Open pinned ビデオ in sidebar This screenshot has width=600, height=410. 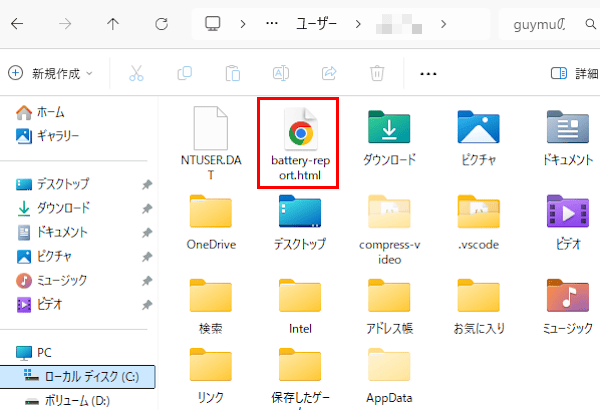tap(39, 305)
